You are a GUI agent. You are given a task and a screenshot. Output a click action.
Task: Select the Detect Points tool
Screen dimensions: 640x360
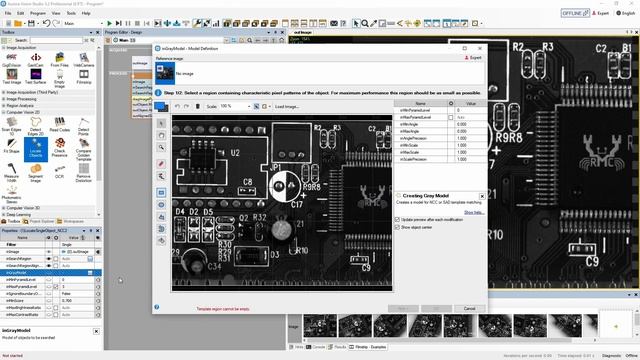click(x=84, y=126)
